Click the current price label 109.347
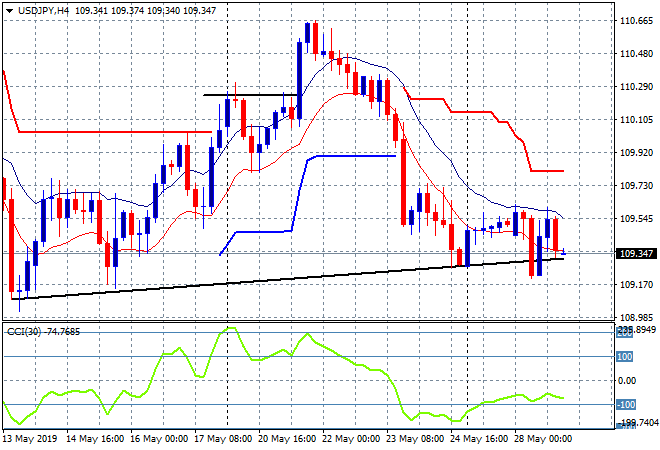Image resolution: width=660 pixels, height=450 pixels. click(636, 253)
